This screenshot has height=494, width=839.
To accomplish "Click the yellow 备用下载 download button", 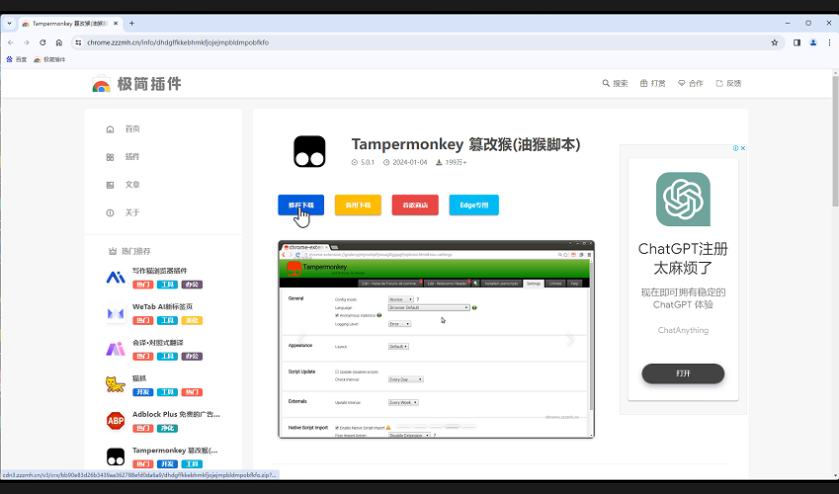I will pos(358,205).
